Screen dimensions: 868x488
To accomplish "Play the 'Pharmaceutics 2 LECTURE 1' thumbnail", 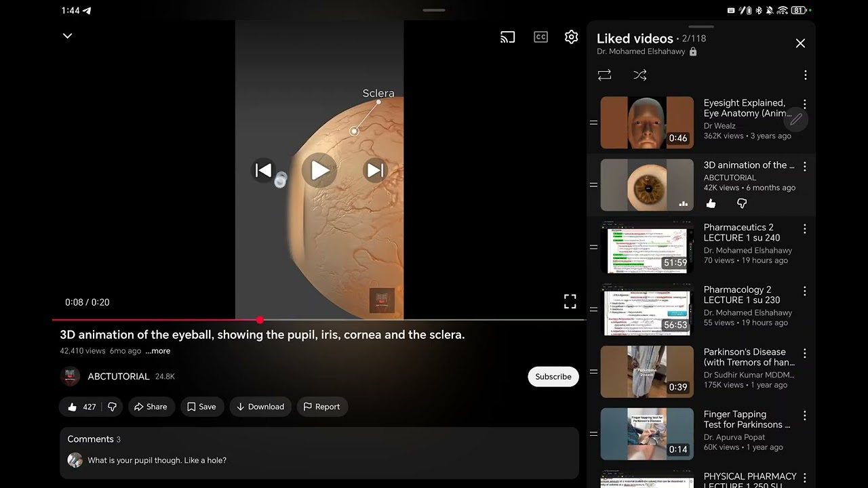I will click(x=647, y=247).
